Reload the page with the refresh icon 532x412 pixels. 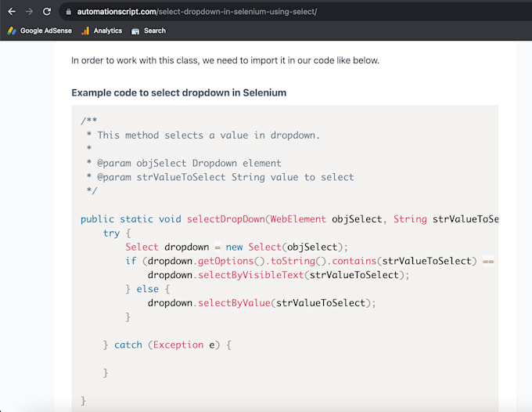[47, 12]
